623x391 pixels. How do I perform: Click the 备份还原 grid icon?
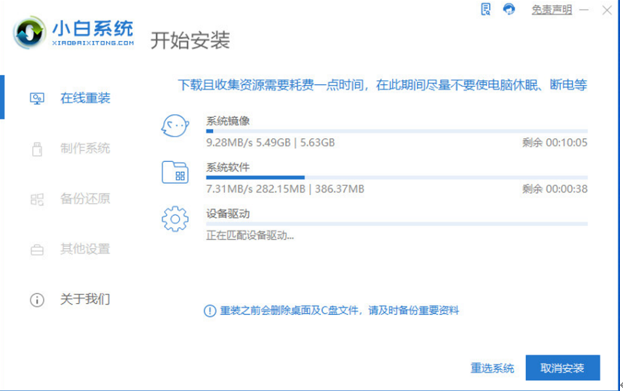click(x=37, y=199)
